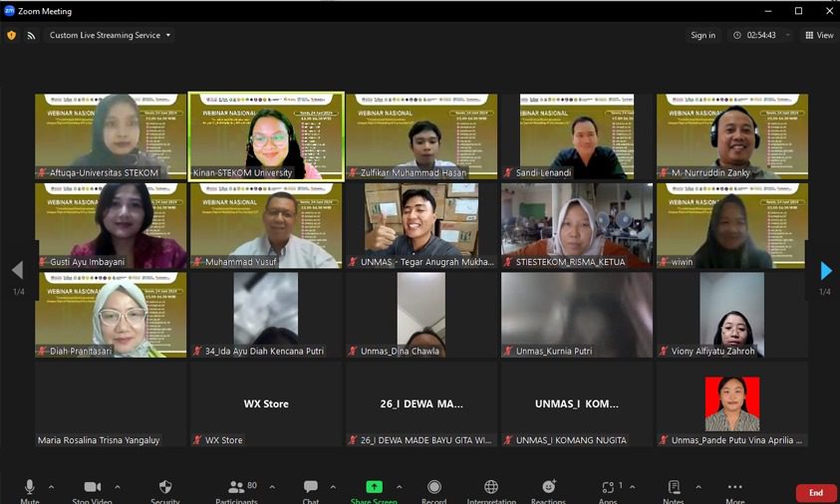This screenshot has height=504, width=840.
Task: Open the Interpretation globe icon
Action: point(491,487)
